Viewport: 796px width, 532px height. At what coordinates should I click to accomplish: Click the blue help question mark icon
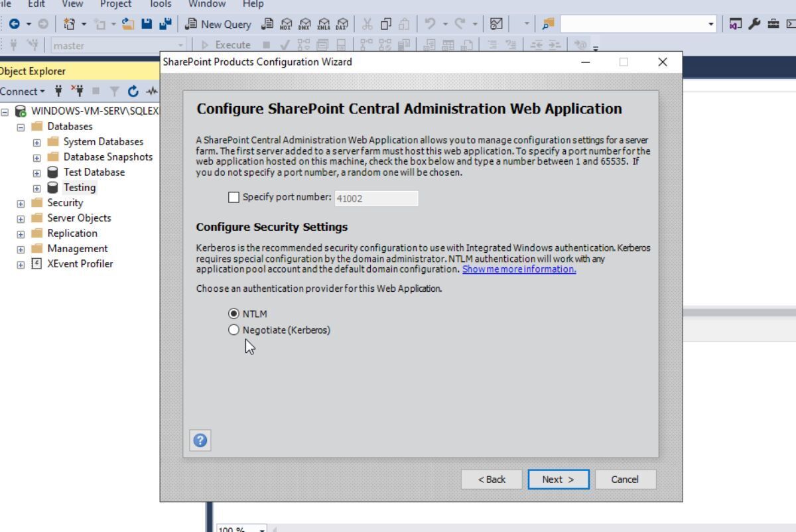point(200,440)
